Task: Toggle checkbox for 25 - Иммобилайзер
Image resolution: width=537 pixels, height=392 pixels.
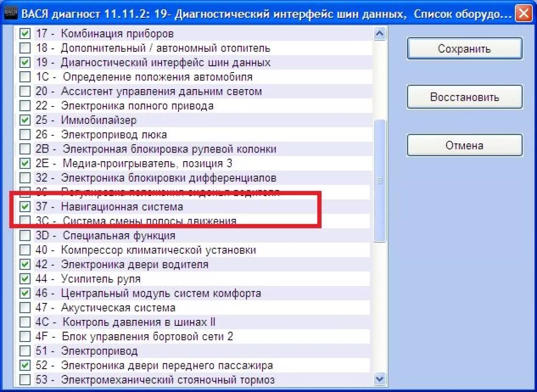Action: pyautogui.click(x=25, y=120)
